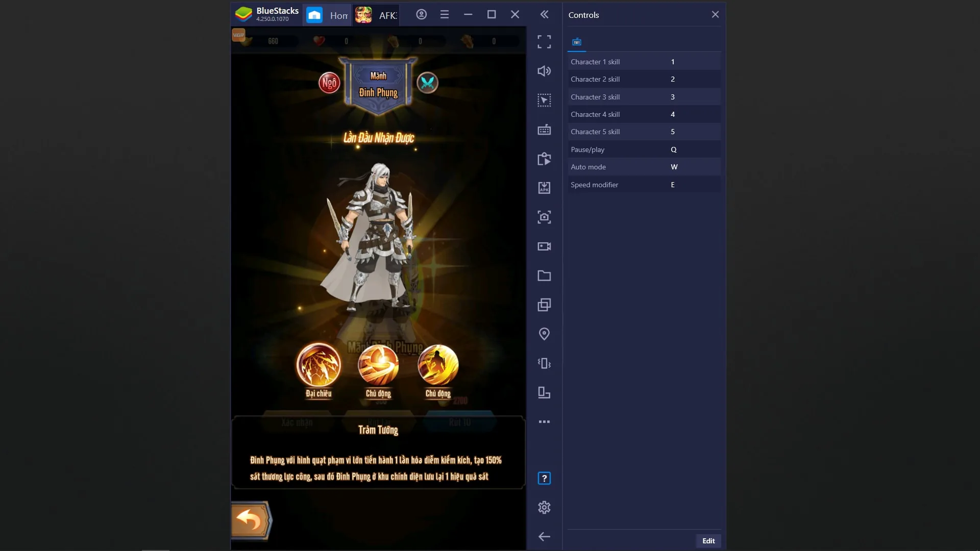Image resolution: width=980 pixels, height=551 pixels.
Task: Click the VIP badge in game top bar
Action: 238,35
